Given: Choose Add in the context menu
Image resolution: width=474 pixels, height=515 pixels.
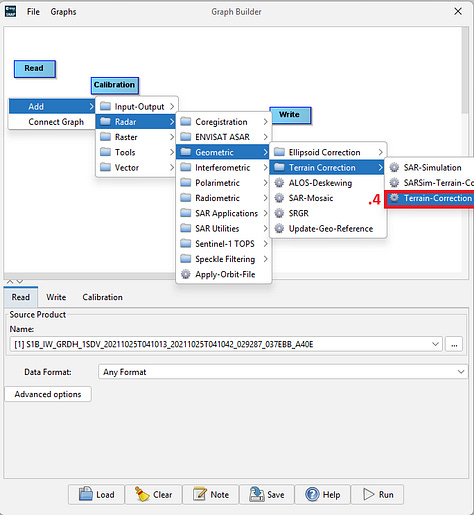Looking at the screenshot, I should coord(52,107).
